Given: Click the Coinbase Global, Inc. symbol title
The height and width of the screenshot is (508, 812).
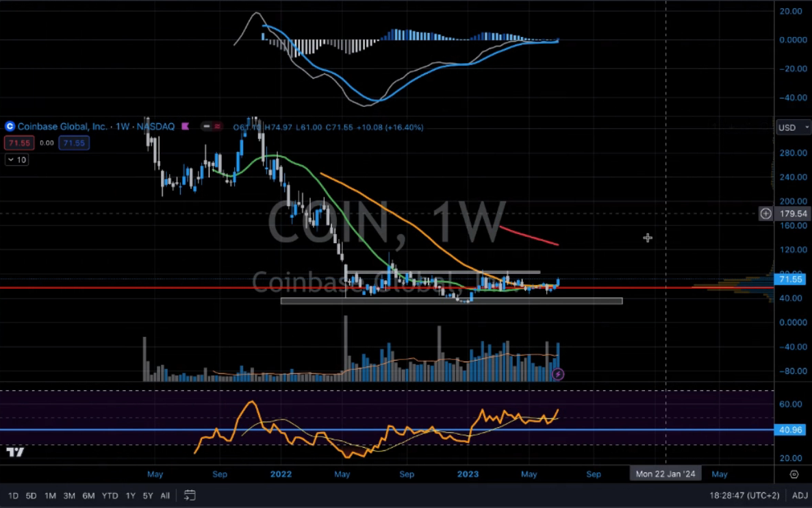Looking at the screenshot, I should (62, 127).
